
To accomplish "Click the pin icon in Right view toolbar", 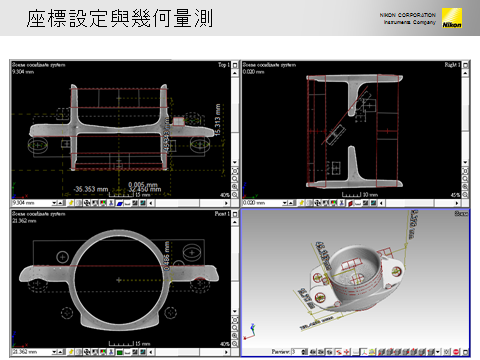I will point(302,203).
